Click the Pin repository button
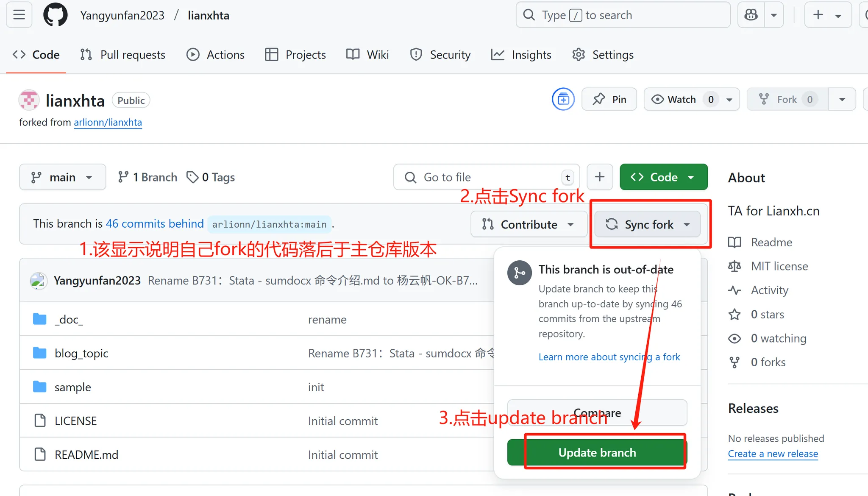 pyautogui.click(x=609, y=99)
